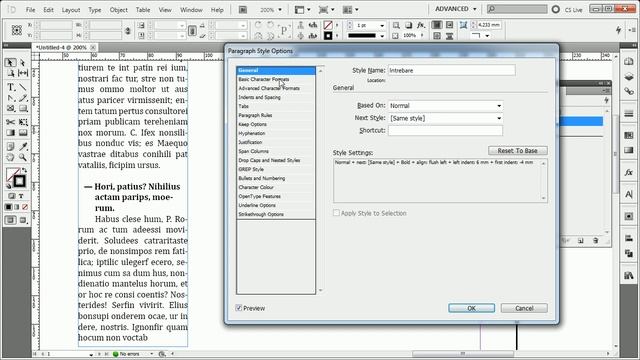The height and width of the screenshot is (360, 640).
Task: Click the CS Live icon
Action: 556,9
